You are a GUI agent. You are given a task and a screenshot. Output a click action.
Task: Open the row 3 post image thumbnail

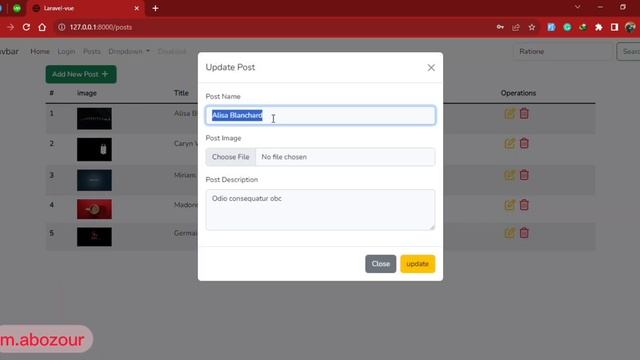pos(94,180)
